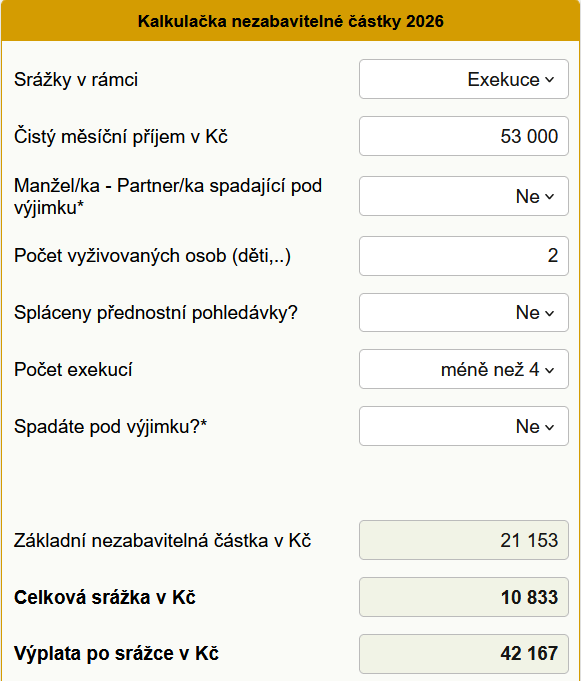Click the Výplata po srážce result field

pos(464,654)
